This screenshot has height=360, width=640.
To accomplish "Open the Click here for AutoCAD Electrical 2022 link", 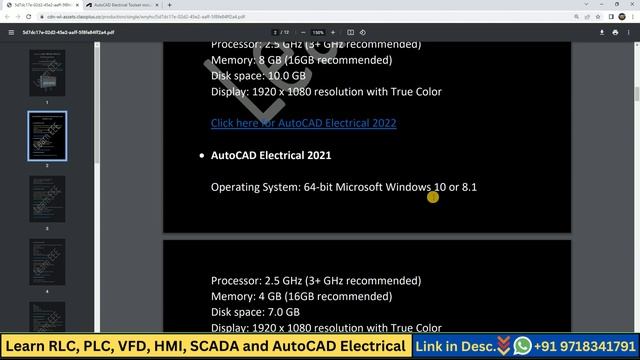I will pyautogui.click(x=303, y=123).
